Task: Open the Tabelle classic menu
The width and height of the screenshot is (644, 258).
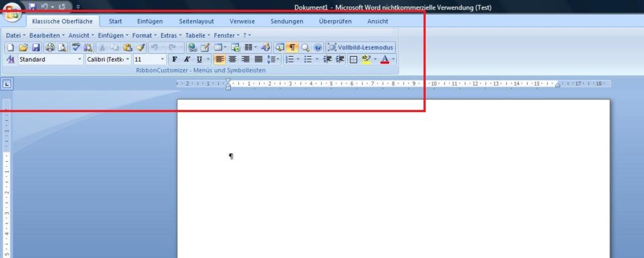Action: point(197,35)
